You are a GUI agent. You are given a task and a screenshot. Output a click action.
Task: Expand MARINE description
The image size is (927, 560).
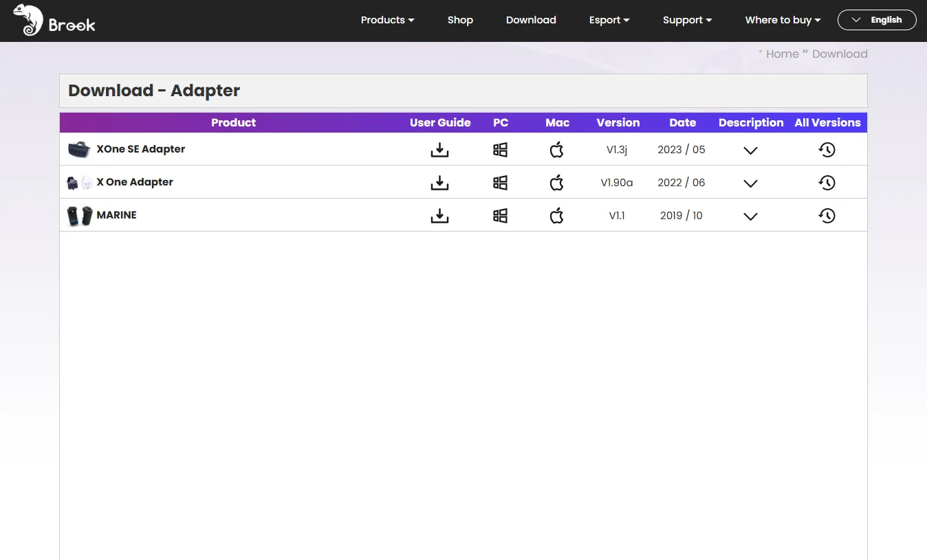click(x=750, y=216)
